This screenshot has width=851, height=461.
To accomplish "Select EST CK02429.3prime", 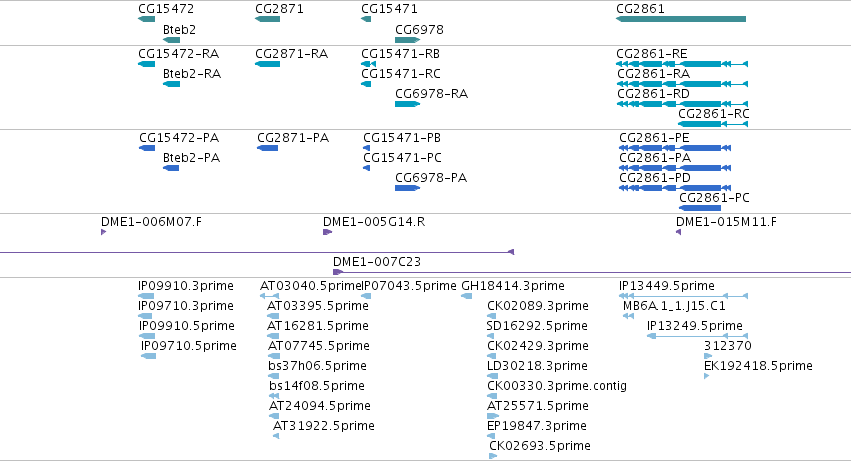I will 492,357.
